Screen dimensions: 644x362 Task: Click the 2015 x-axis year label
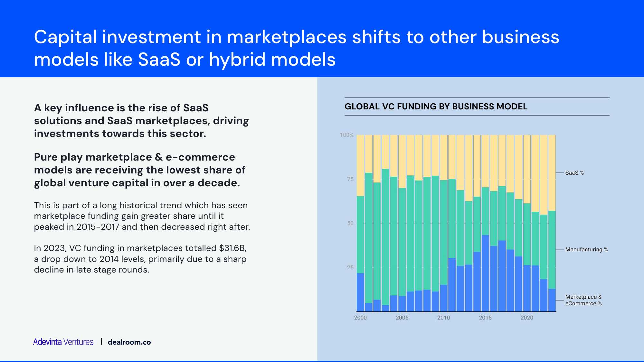485,318
